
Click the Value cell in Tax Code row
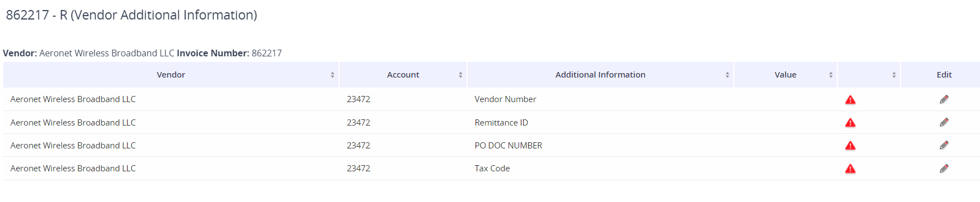[785, 169]
